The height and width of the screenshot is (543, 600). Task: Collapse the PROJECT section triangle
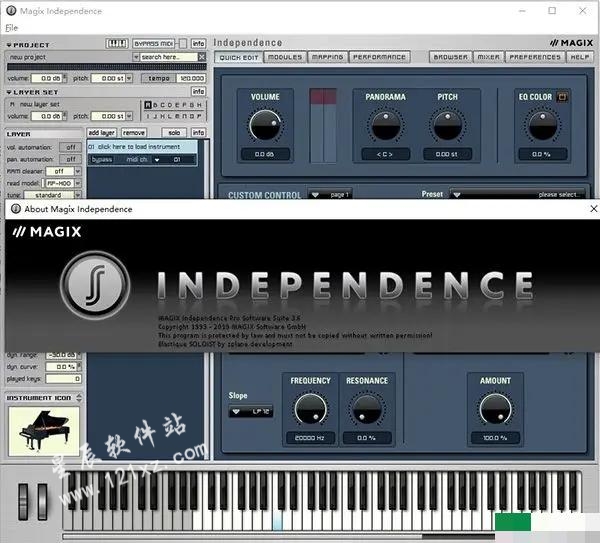[x=9, y=45]
